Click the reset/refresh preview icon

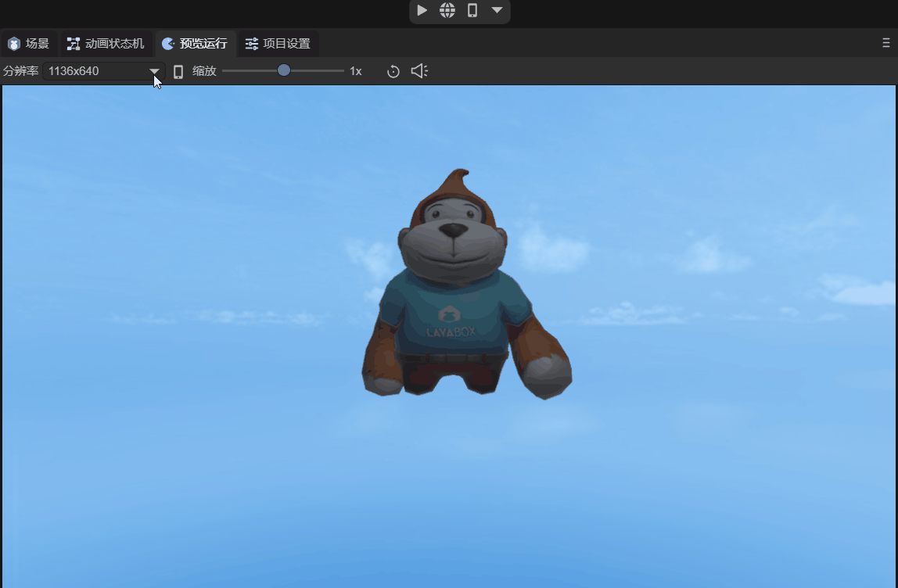pyautogui.click(x=393, y=71)
